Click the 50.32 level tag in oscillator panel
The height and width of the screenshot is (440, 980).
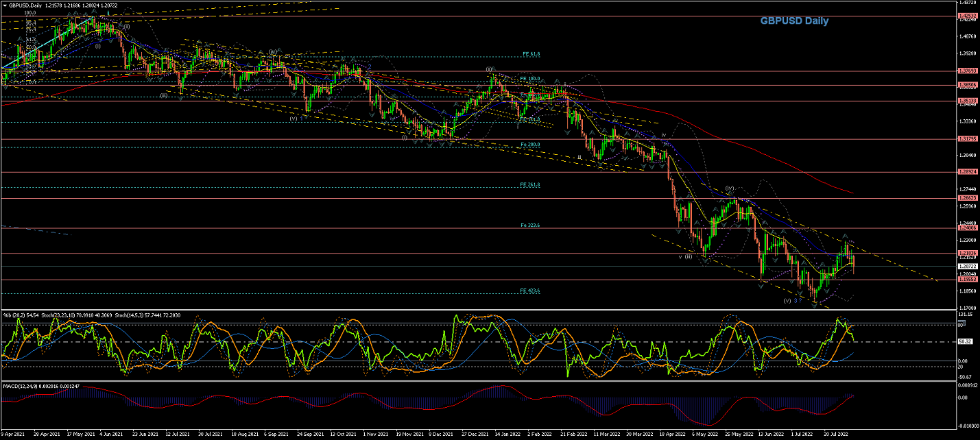(966, 341)
